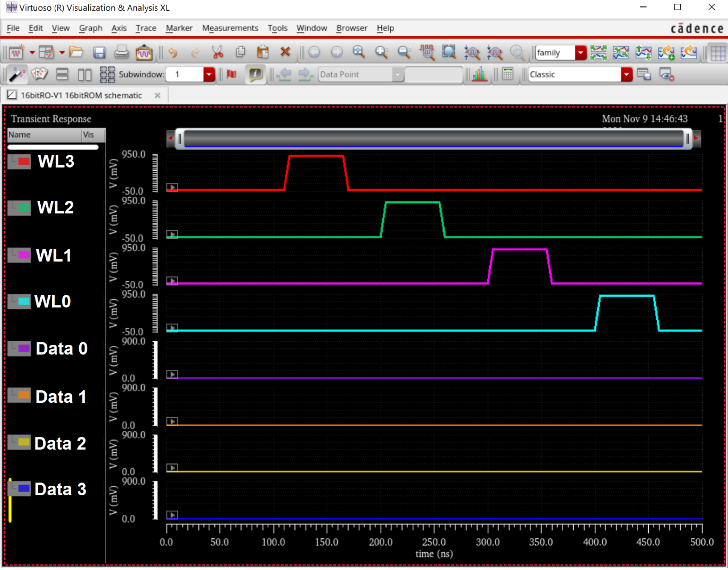
Task: Click the framed waveform image icon
Action: tap(144, 52)
